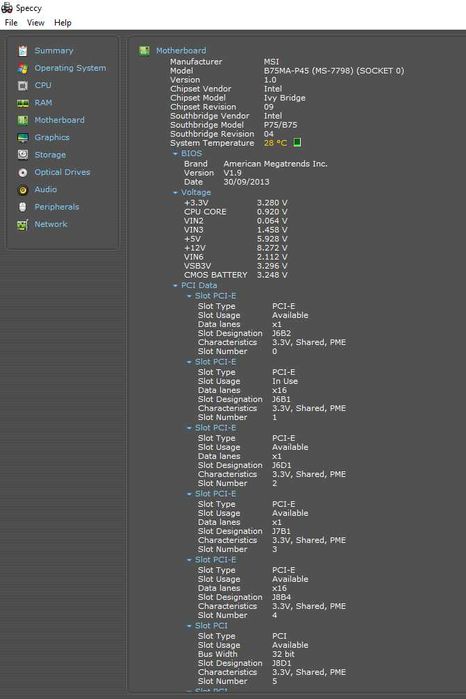Screen dimensions: 466x699
Task: Go to the Operating System section
Action: (70, 68)
